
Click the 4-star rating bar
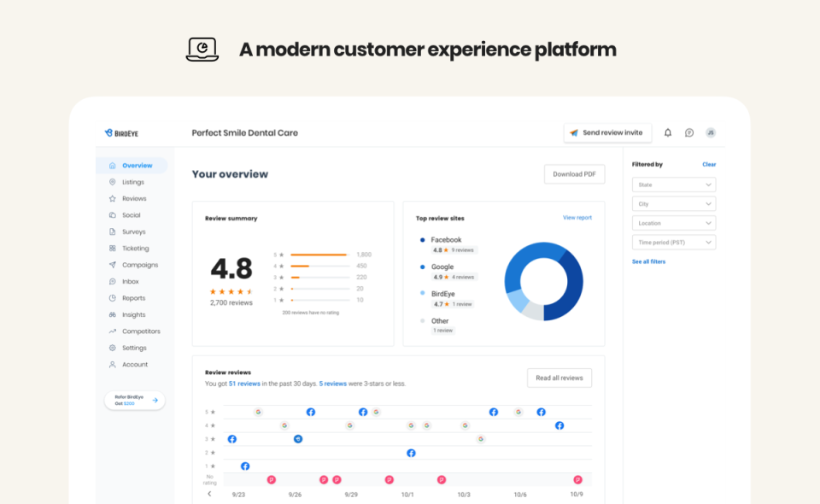[x=320, y=267]
